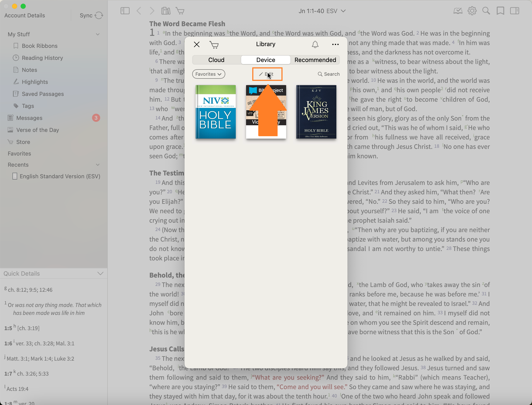Open the library books toolbar icon
The height and width of the screenshot is (405, 532).
click(166, 11)
